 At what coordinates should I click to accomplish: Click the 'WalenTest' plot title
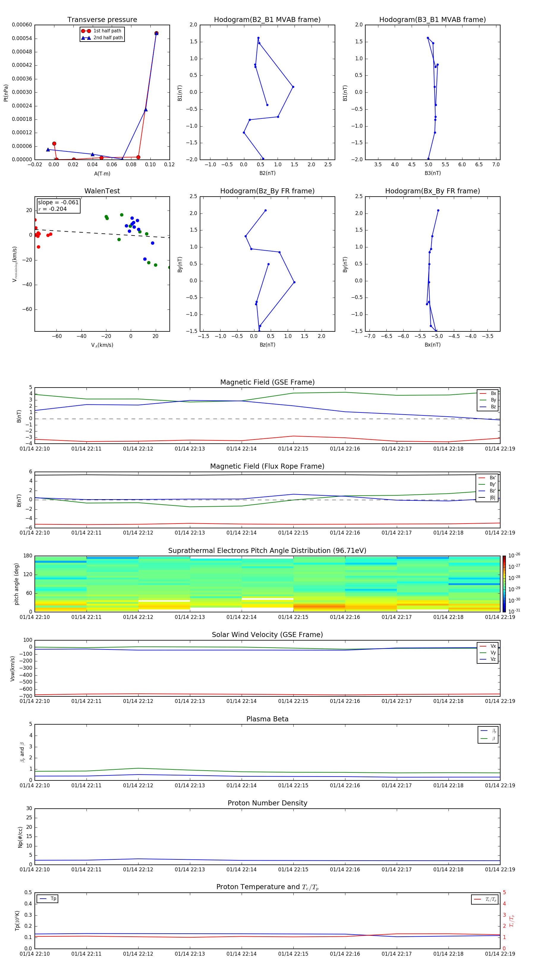tap(102, 191)
